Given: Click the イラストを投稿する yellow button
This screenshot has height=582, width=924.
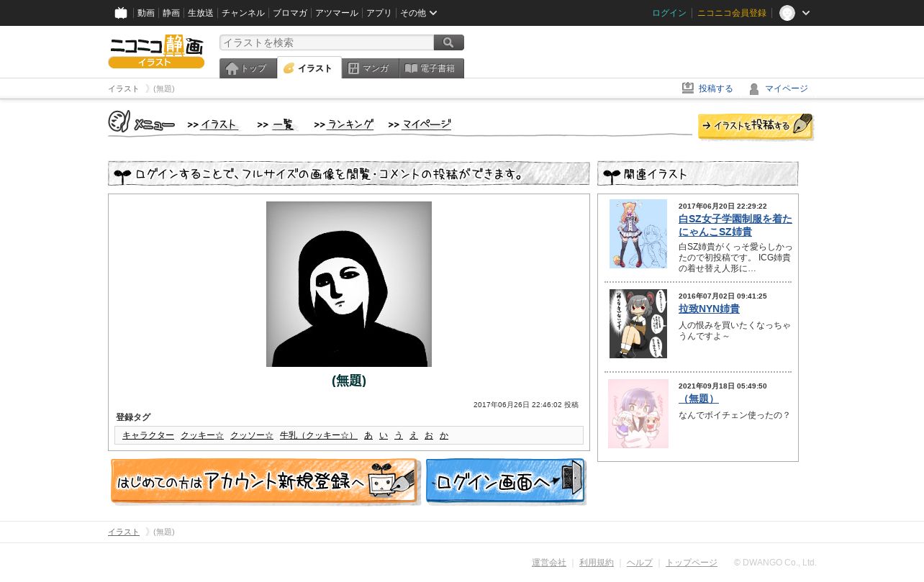Looking at the screenshot, I should coord(756,126).
